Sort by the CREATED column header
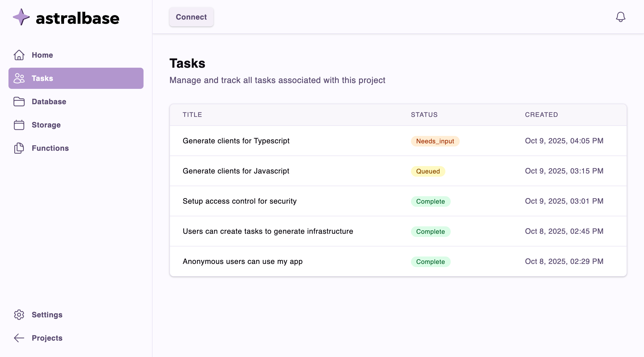This screenshot has height=357, width=644. coord(541,115)
